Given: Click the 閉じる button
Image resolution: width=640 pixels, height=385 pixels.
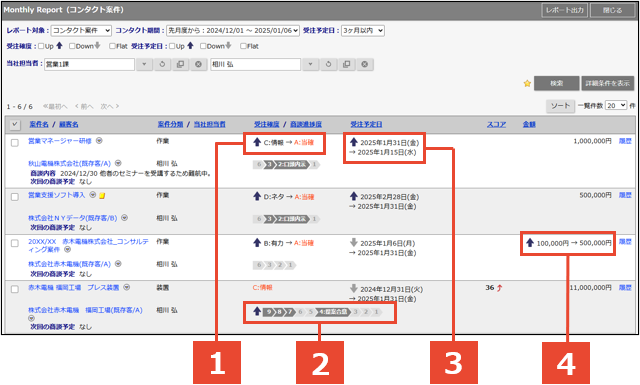Looking at the screenshot, I should pos(613,10).
